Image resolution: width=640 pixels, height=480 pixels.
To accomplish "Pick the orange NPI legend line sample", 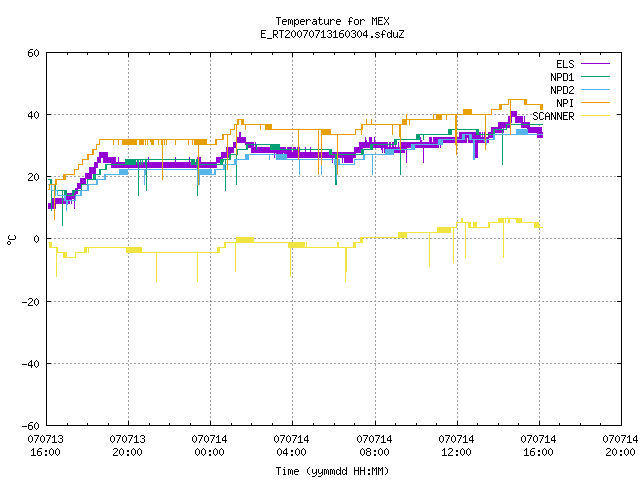I will click(x=595, y=103).
